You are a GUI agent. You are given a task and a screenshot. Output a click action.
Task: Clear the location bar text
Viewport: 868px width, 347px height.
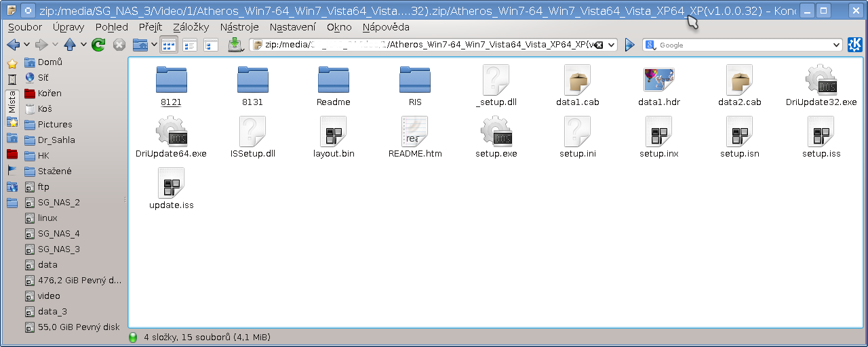(599, 45)
